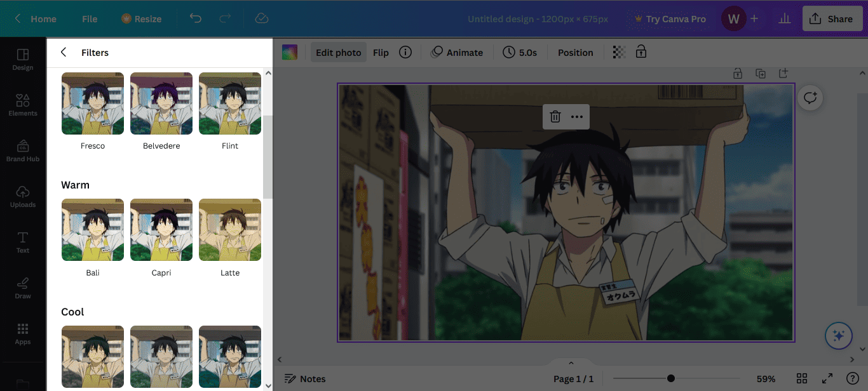The image size is (868, 391).
Task: Enter fullscreen present mode icon
Action: (x=827, y=378)
